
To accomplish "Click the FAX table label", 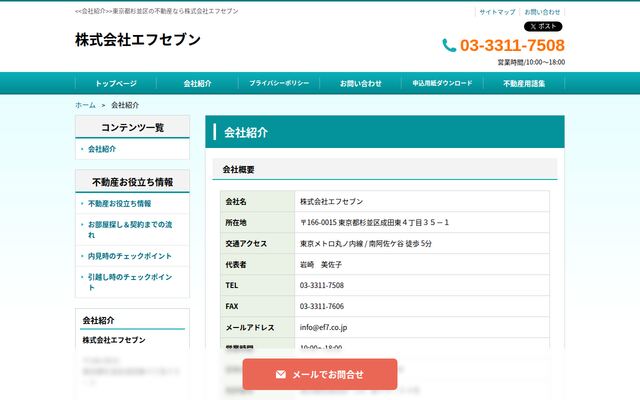I will tap(231, 306).
